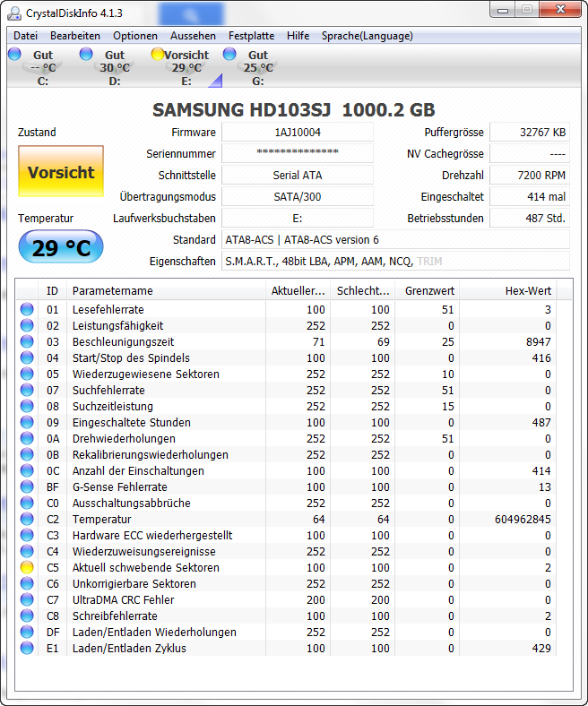Click status icon of Beschleunigungszeit row

[x=27, y=341]
